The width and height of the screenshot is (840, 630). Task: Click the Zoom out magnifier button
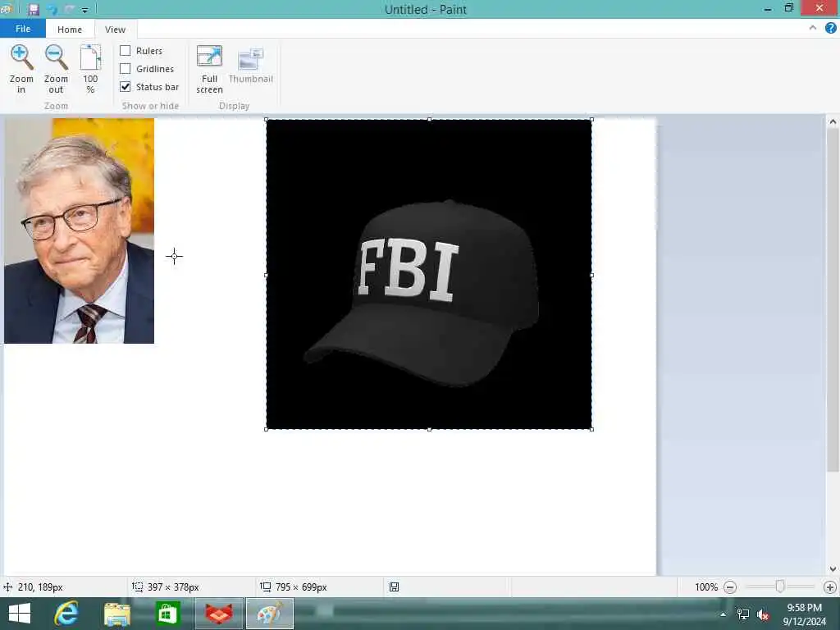(x=56, y=69)
